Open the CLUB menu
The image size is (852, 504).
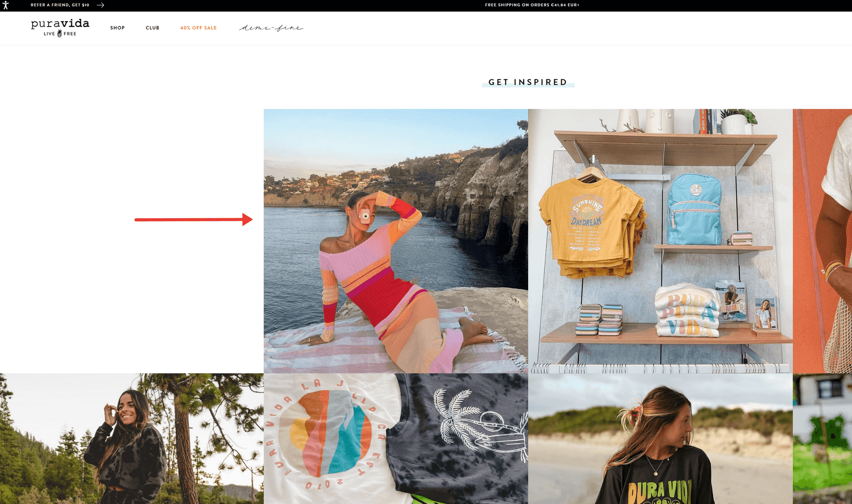(152, 28)
